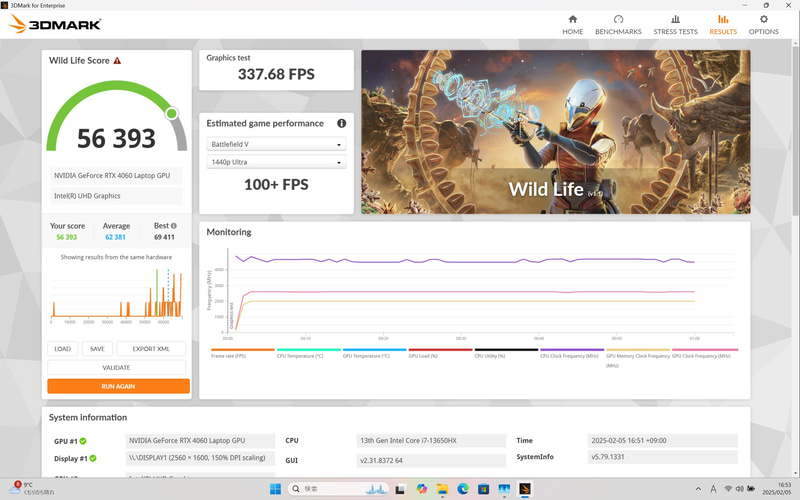
Task: Toggle GPU Memory Clock Frequency legend
Action: click(x=638, y=357)
